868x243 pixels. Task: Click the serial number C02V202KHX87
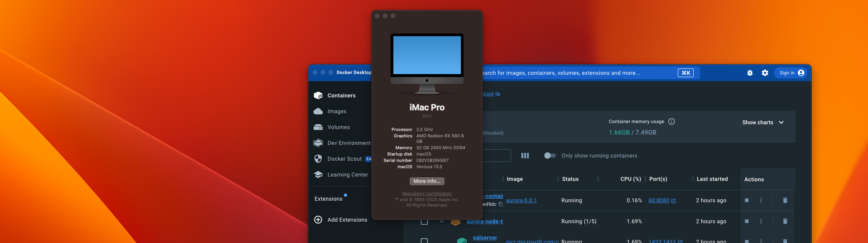point(432,160)
